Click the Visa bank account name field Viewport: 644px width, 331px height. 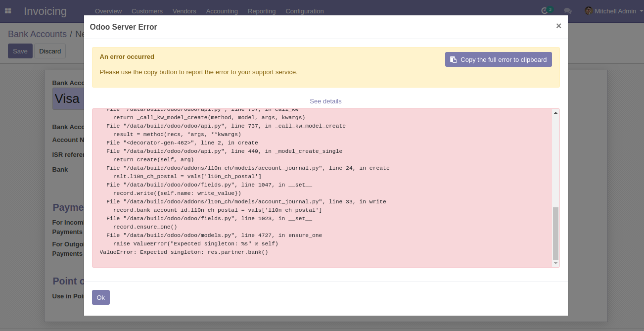(x=68, y=98)
